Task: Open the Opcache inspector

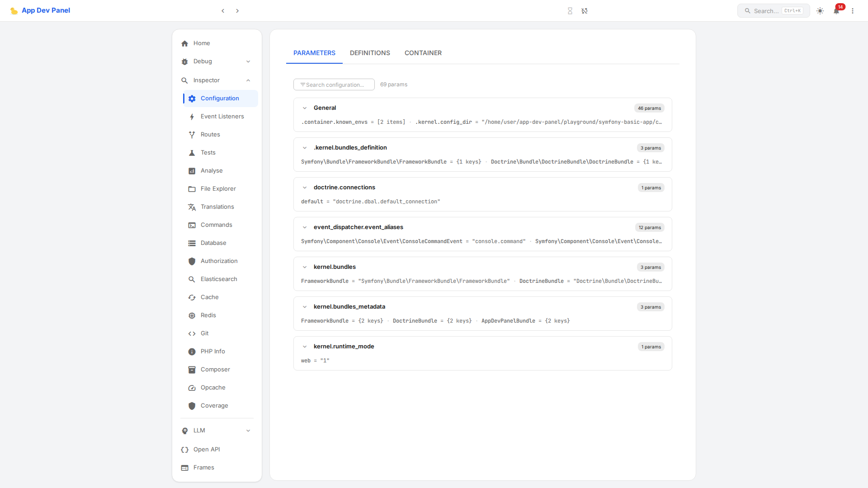Action: coord(212,387)
